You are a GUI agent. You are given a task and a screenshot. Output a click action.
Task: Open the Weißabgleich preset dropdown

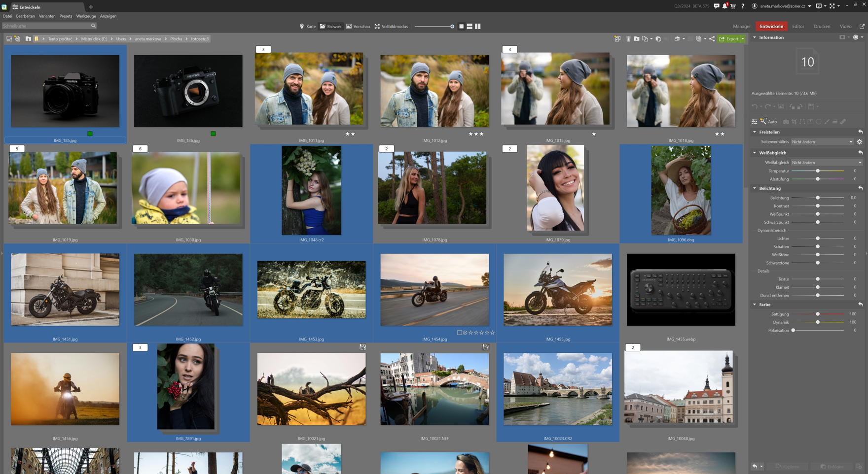pos(827,163)
